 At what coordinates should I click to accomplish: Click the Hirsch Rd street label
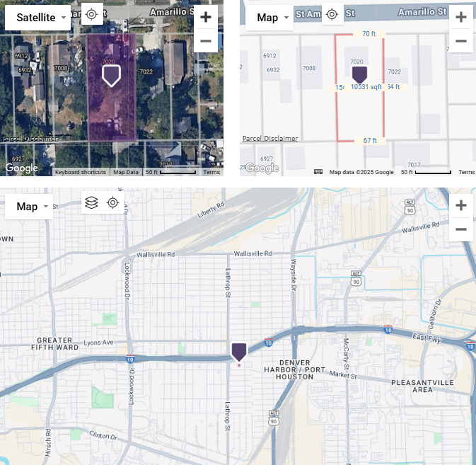[48, 443]
